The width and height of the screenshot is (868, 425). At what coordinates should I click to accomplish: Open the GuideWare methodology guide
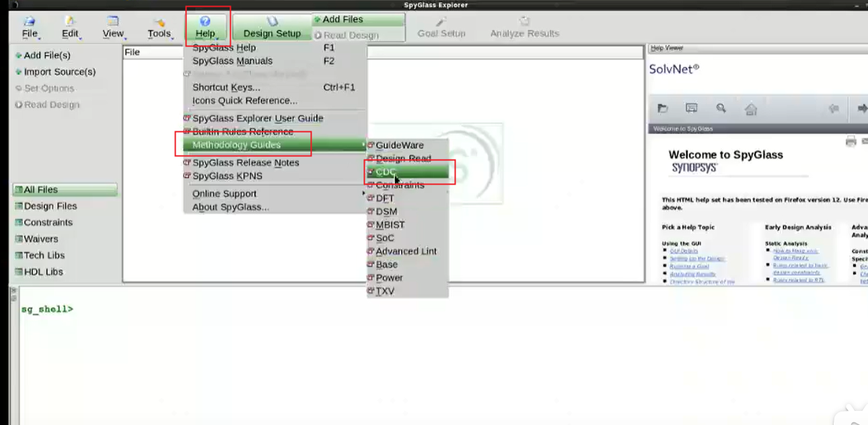click(x=407, y=145)
